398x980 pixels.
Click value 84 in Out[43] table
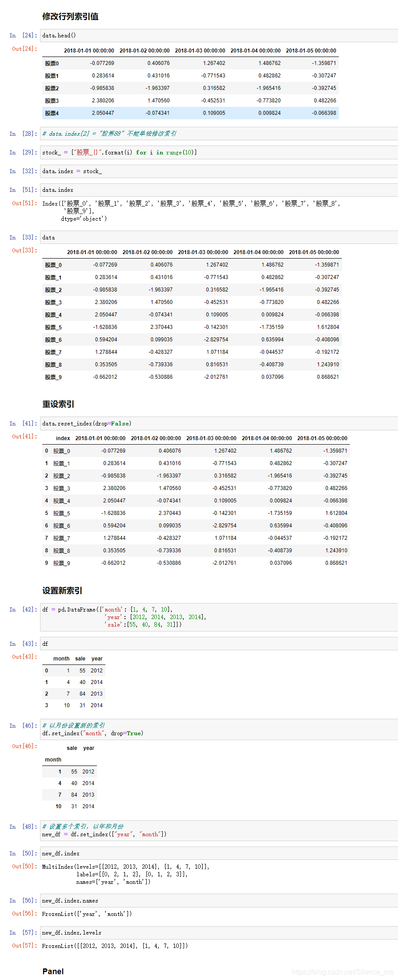82,694
